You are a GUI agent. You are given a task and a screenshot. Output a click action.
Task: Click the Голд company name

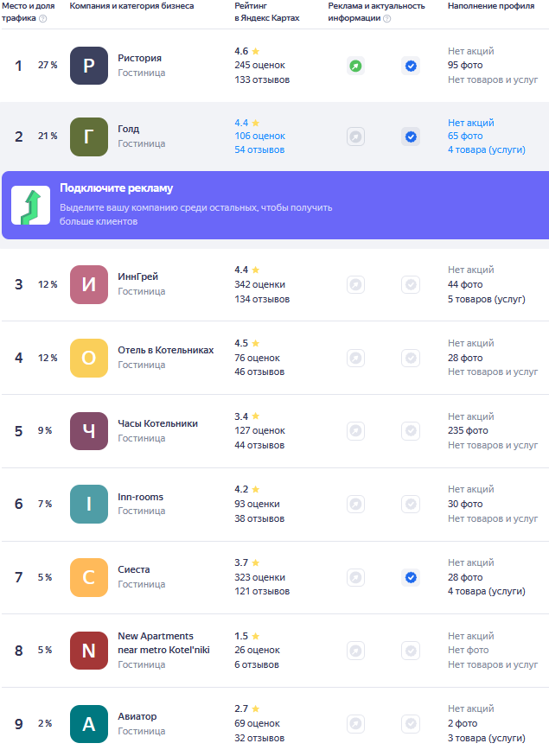tap(128, 130)
